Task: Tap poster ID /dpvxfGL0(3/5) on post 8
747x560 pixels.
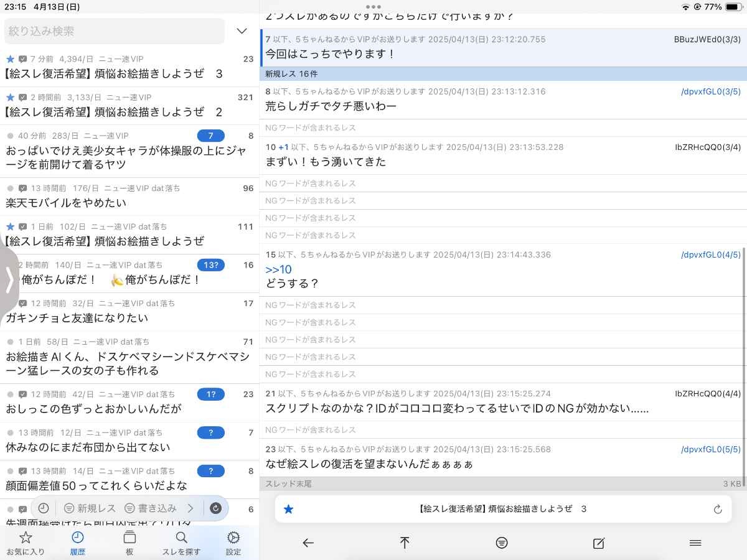Action: coord(710,91)
